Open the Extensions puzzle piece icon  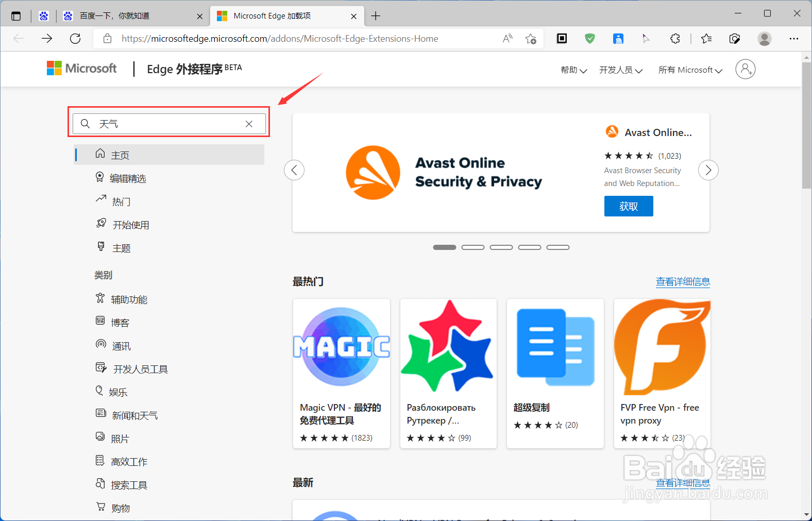tap(675, 39)
